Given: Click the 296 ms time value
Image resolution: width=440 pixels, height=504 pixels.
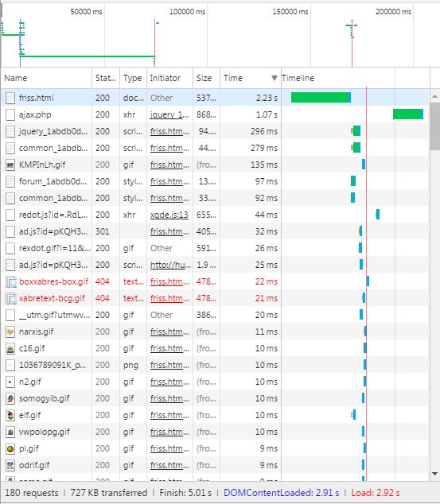Looking at the screenshot, I should pos(263,131).
